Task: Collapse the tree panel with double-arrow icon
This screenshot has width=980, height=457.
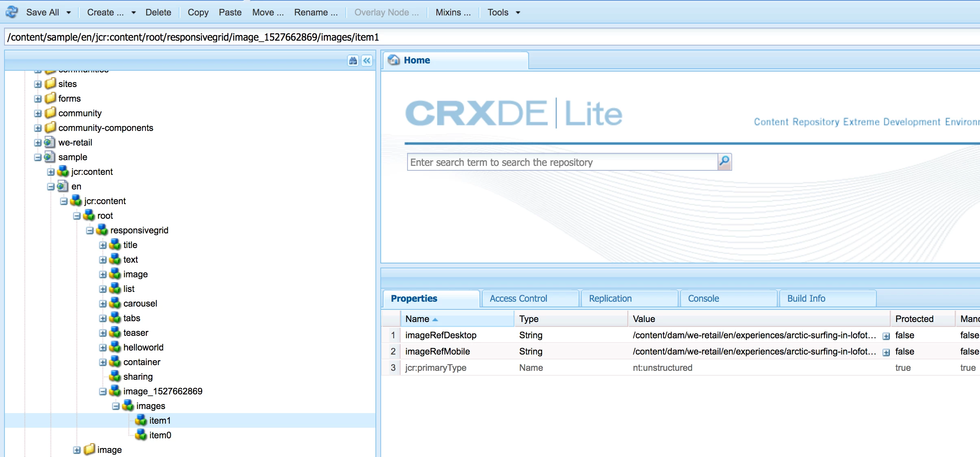Action: [x=366, y=61]
